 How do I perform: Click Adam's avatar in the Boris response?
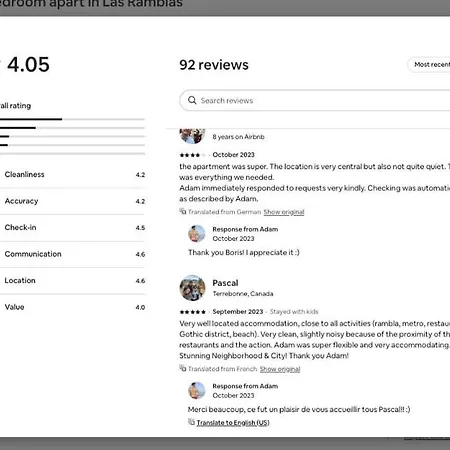[197, 233]
